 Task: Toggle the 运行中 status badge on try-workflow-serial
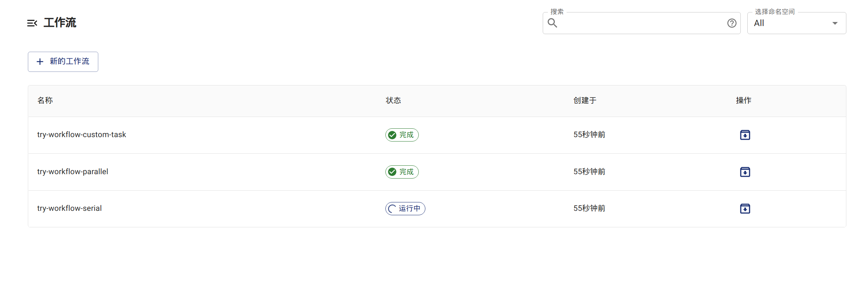(405, 209)
